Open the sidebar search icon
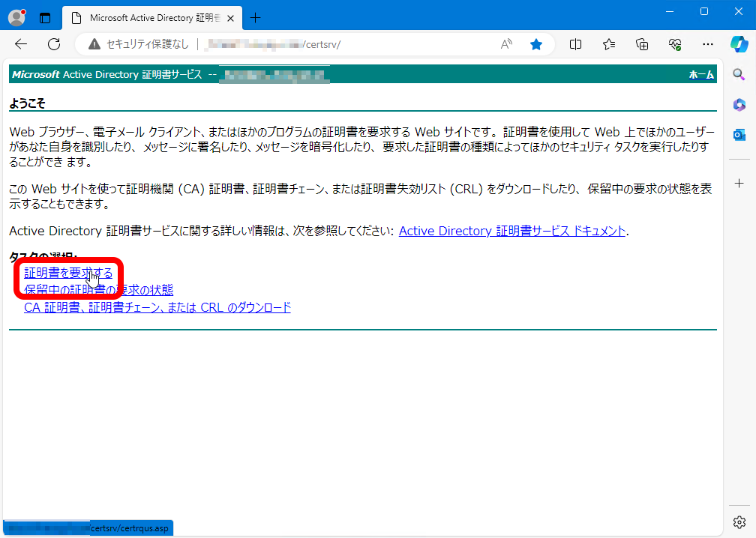Image resolution: width=756 pixels, height=538 pixels. click(x=739, y=74)
